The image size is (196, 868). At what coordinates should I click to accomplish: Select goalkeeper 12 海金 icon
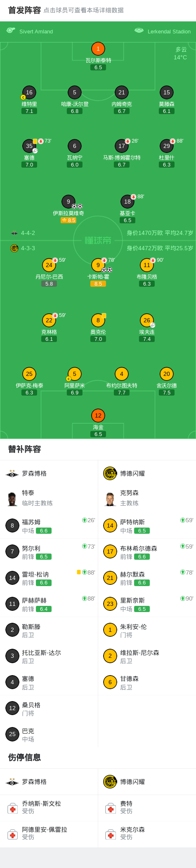pyautogui.click(x=98, y=415)
